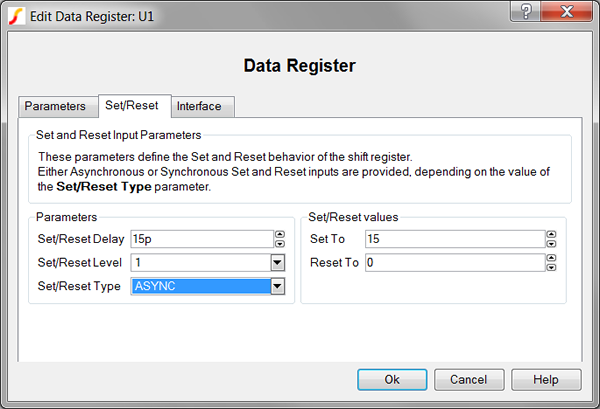
Task: Decrement the Reset To value
Action: click(551, 267)
